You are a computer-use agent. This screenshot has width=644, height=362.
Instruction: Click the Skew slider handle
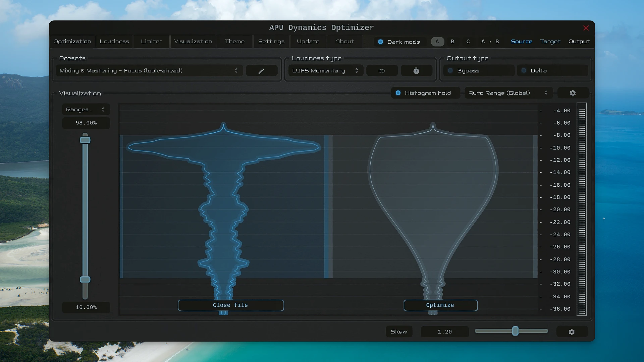point(516,331)
